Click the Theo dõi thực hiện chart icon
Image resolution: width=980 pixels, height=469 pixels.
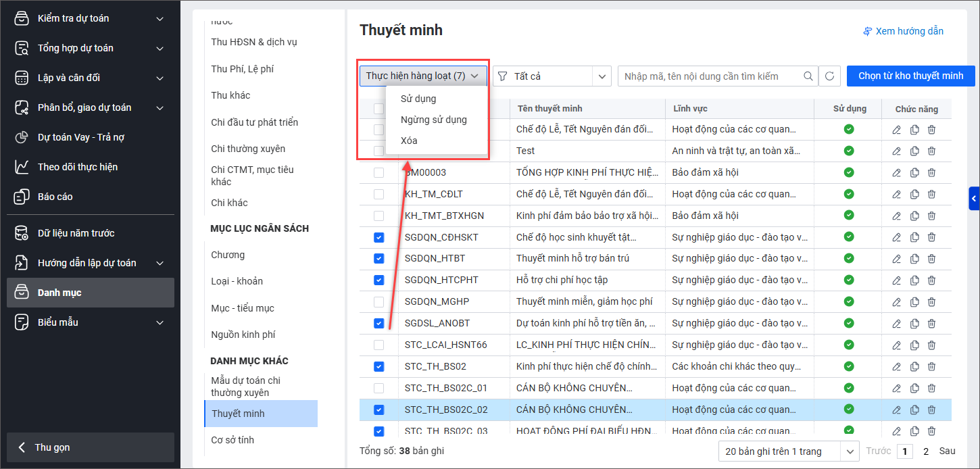coord(22,167)
